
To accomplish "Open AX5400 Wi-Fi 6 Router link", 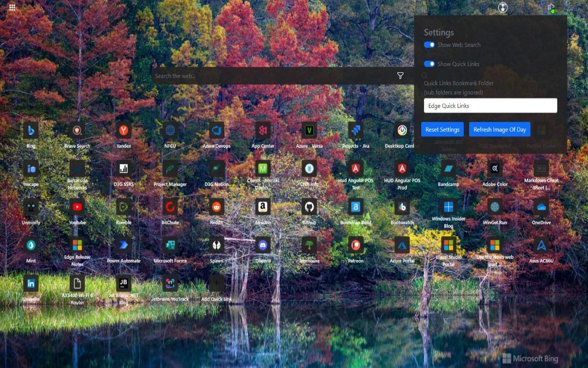I will coord(77,283).
